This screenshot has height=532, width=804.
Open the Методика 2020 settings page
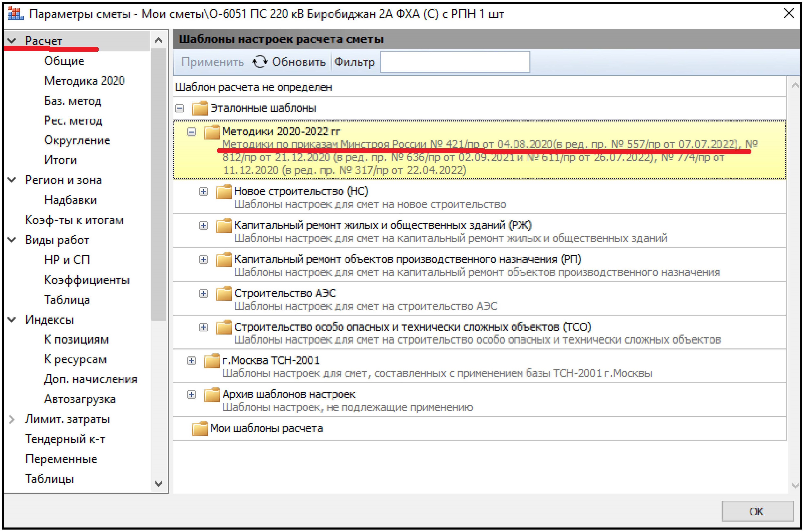[84, 81]
